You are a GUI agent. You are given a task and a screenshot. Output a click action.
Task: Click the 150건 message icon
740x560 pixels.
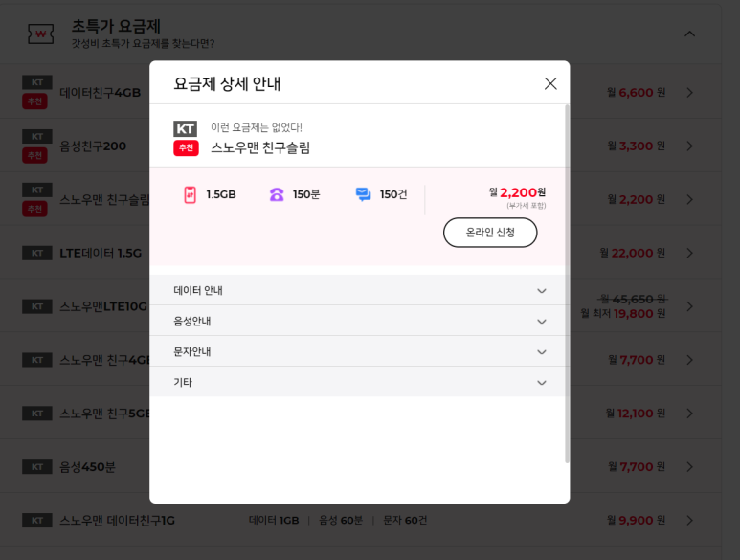coord(363,194)
